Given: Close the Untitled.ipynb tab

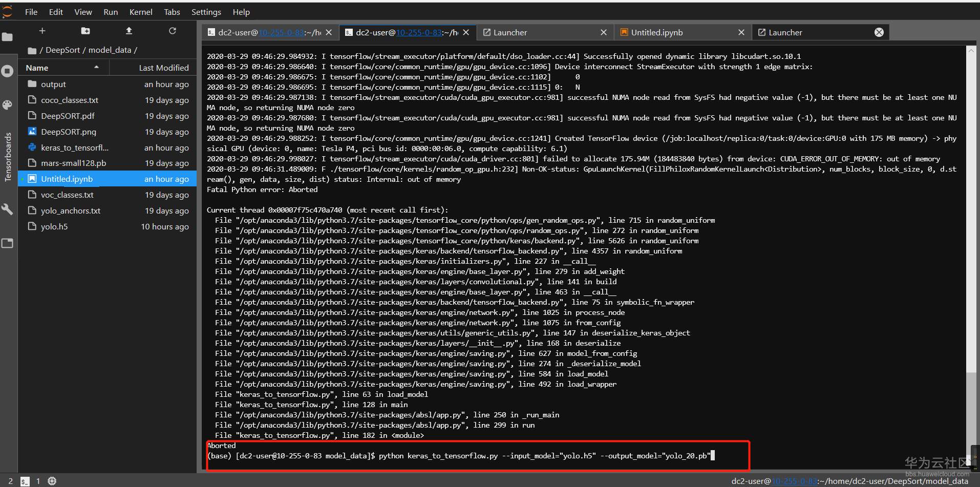Looking at the screenshot, I should click(741, 32).
